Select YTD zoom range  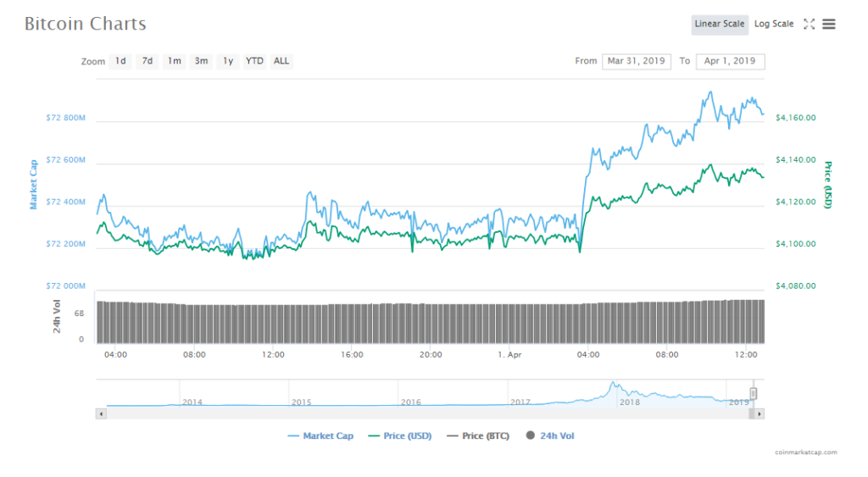click(254, 61)
